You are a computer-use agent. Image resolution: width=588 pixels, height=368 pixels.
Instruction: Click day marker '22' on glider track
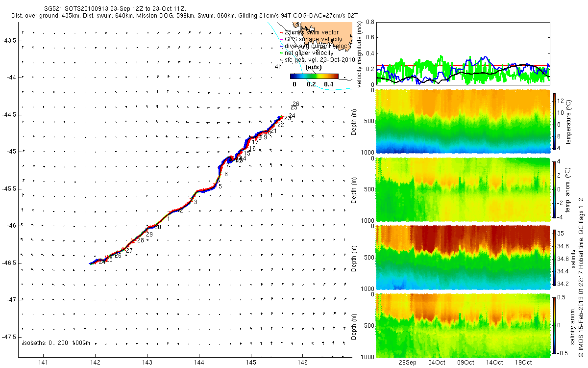[x=281, y=125]
